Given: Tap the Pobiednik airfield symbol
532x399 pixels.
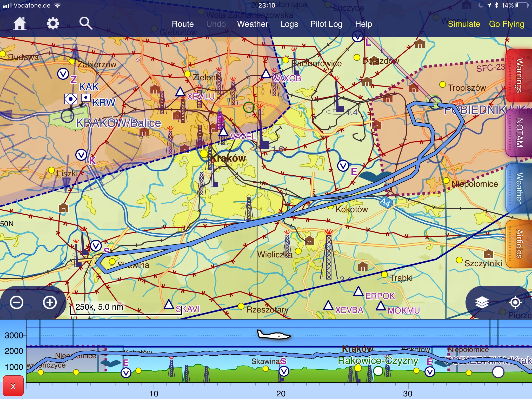Looking at the screenshot, I should (435, 103).
